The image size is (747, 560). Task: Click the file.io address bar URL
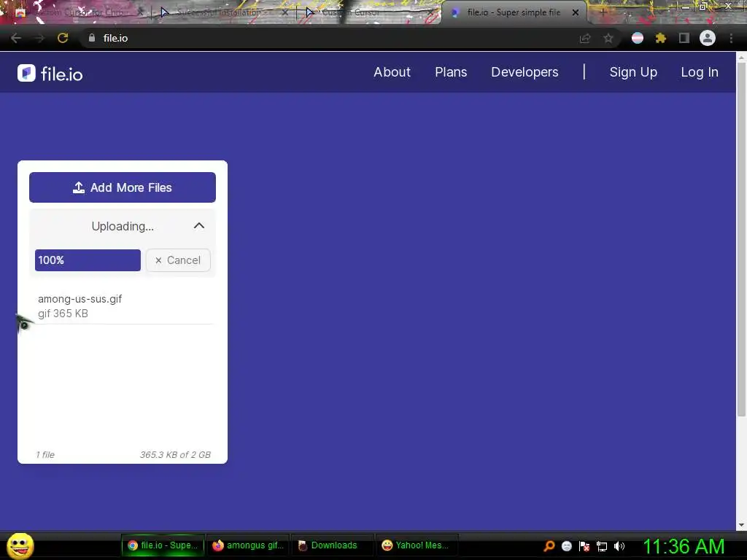click(115, 38)
